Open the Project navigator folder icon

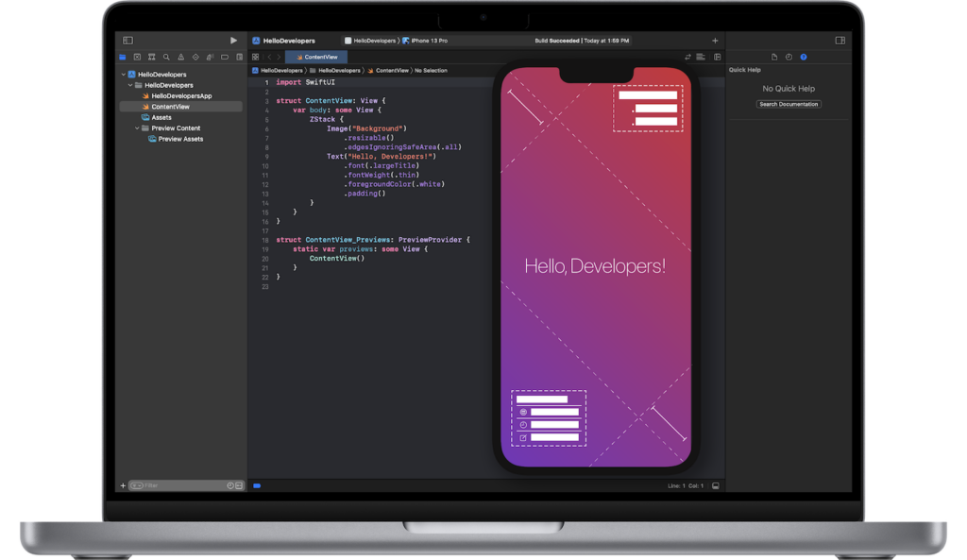pyautogui.click(x=124, y=57)
